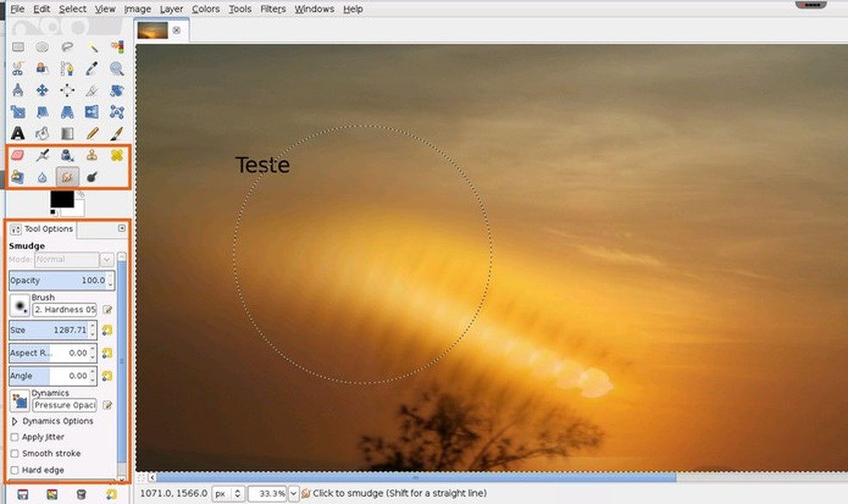Open the File menu
848x504 pixels.
[x=17, y=9]
